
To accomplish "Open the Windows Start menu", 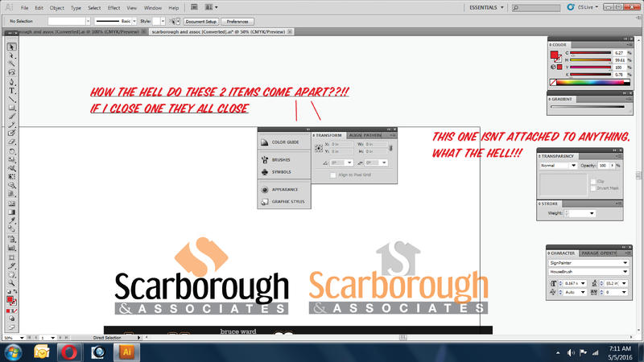I will click(14, 352).
